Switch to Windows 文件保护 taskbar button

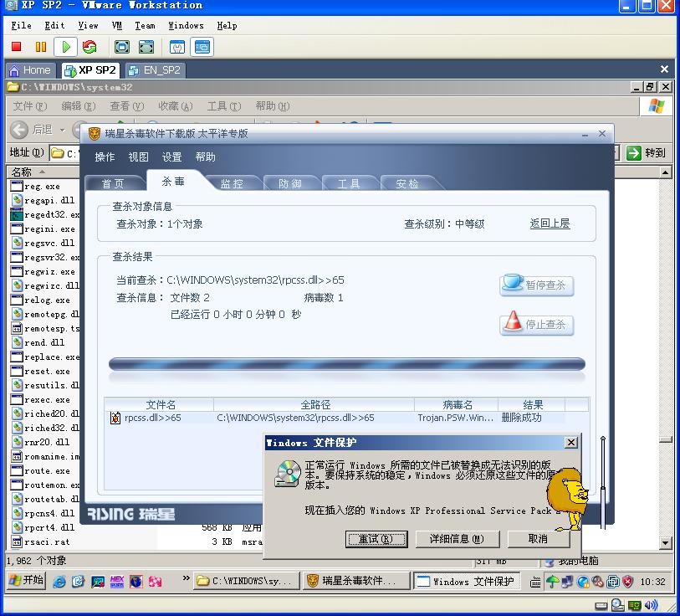466,581
